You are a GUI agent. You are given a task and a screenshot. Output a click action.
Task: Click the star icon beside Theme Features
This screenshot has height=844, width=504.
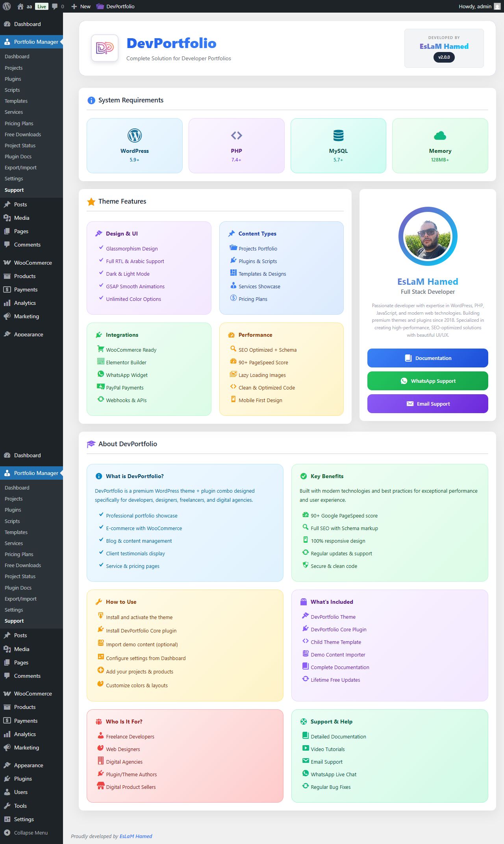[91, 202]
